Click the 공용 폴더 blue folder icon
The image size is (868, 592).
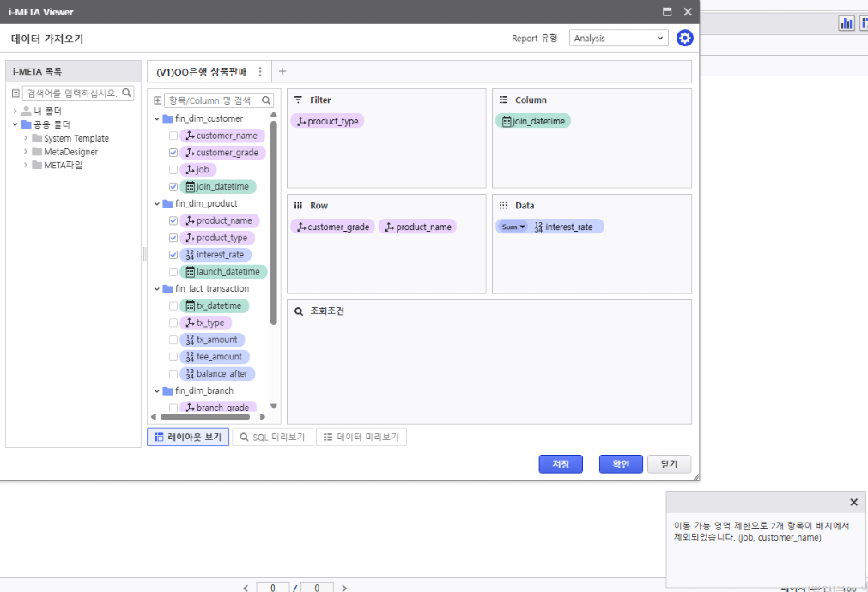pos(26,124)
